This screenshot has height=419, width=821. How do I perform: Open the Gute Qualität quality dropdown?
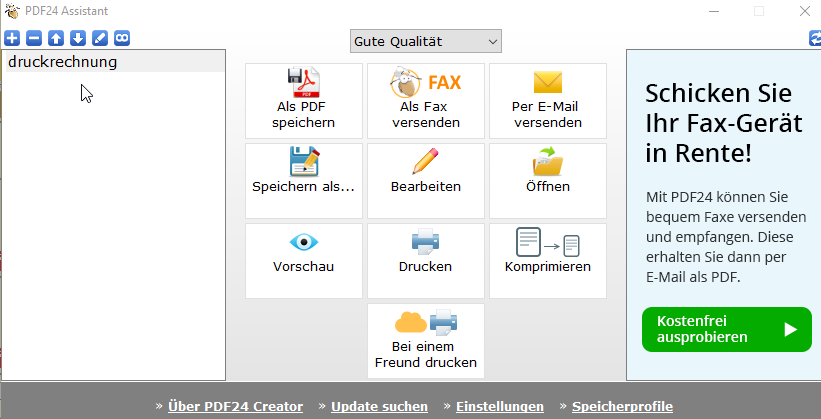pyautogui.click(x=426, y=41)
